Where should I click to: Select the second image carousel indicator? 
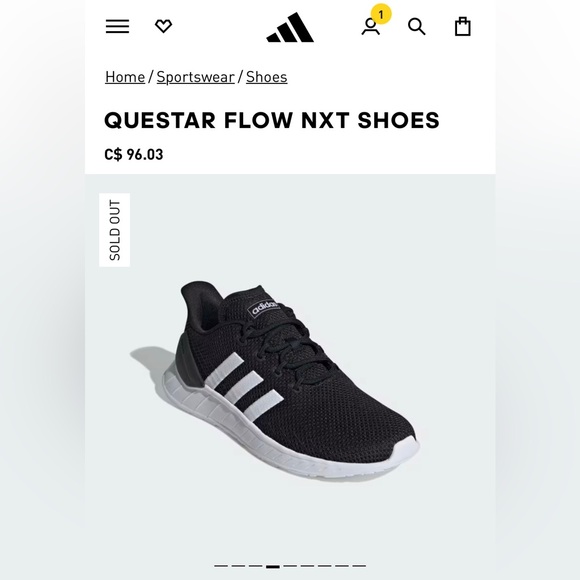[238, 566]
